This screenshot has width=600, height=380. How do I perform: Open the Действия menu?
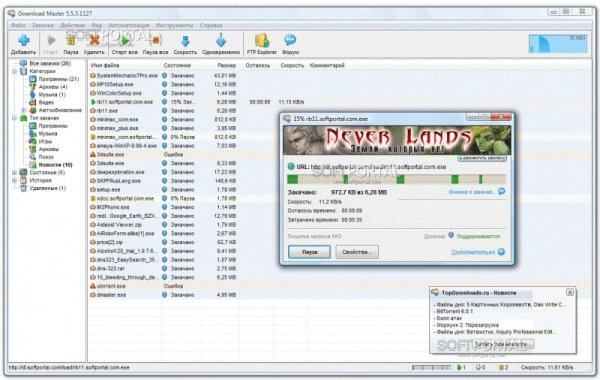click(x=72, y=25)
